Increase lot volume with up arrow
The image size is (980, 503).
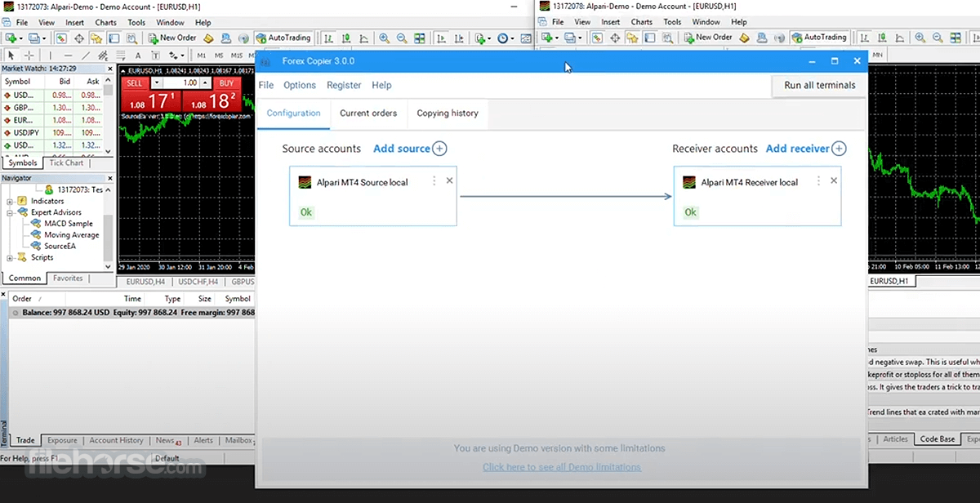tap(207, 82)
